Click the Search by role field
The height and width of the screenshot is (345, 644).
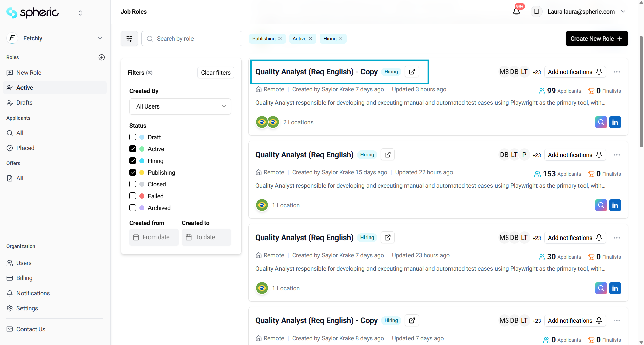tap(197, 39)
